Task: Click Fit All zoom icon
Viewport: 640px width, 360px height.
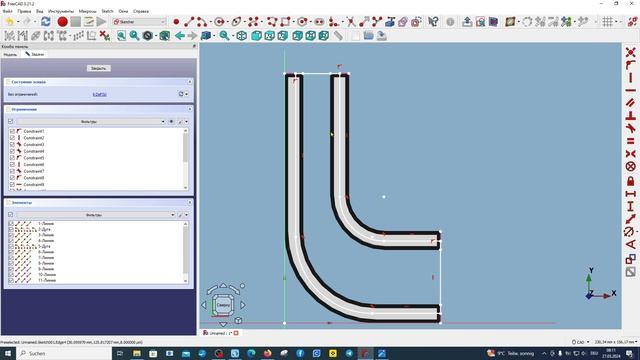Action: 122,36
